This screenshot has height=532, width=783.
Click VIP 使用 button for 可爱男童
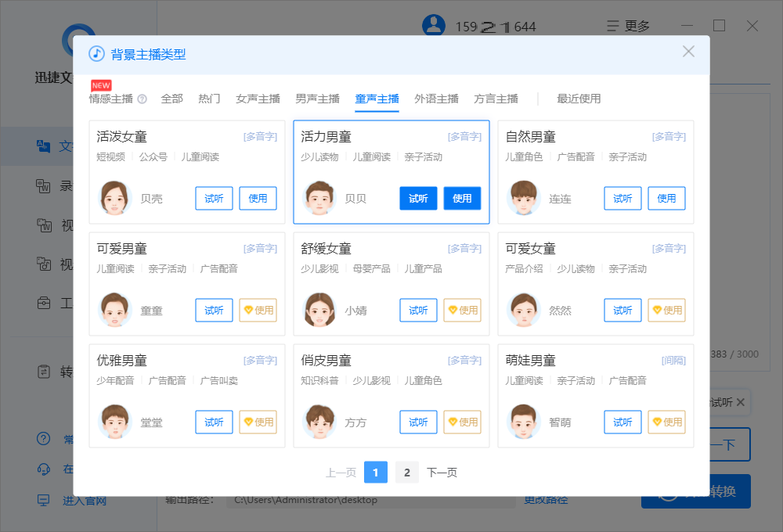tap(258, 311)
